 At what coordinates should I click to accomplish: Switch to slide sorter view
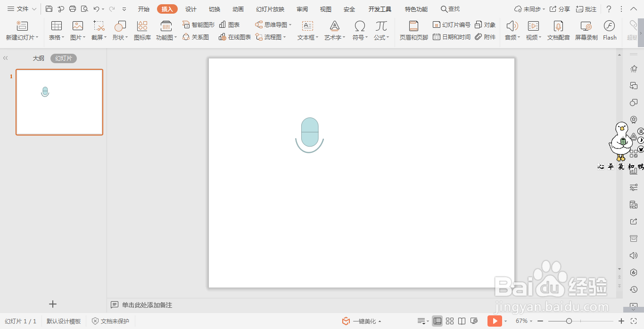[x=450, y=321]
